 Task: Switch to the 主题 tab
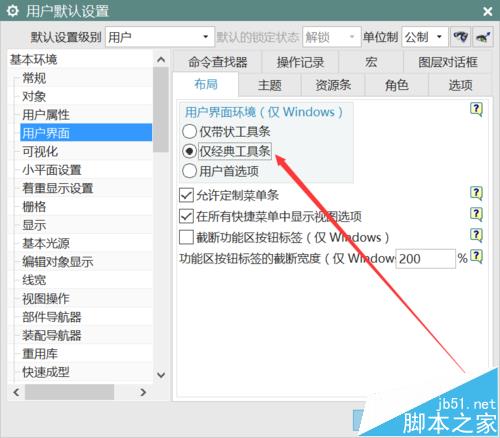270,85
